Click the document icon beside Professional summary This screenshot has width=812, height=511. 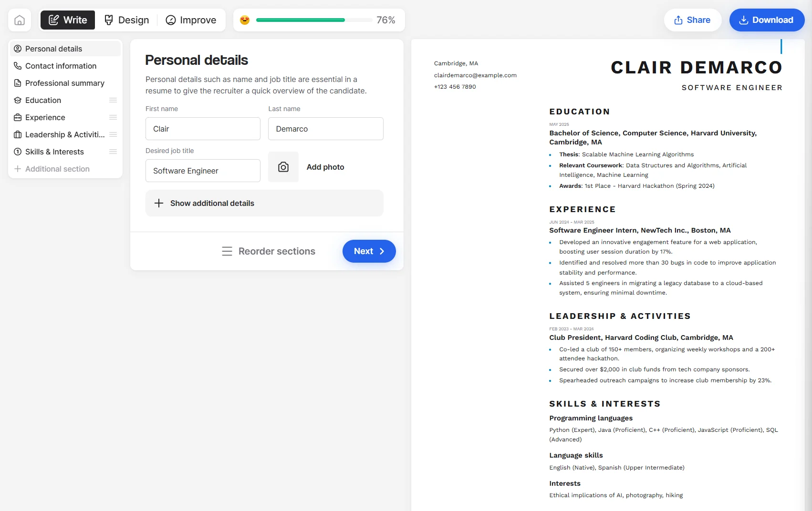[17, 83]
